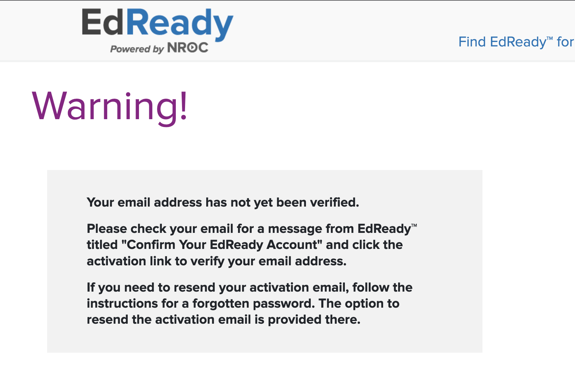Click the blue "Ready" part of the logo
The height and width of the screenshot is (392, 575).
pos(180,25)
